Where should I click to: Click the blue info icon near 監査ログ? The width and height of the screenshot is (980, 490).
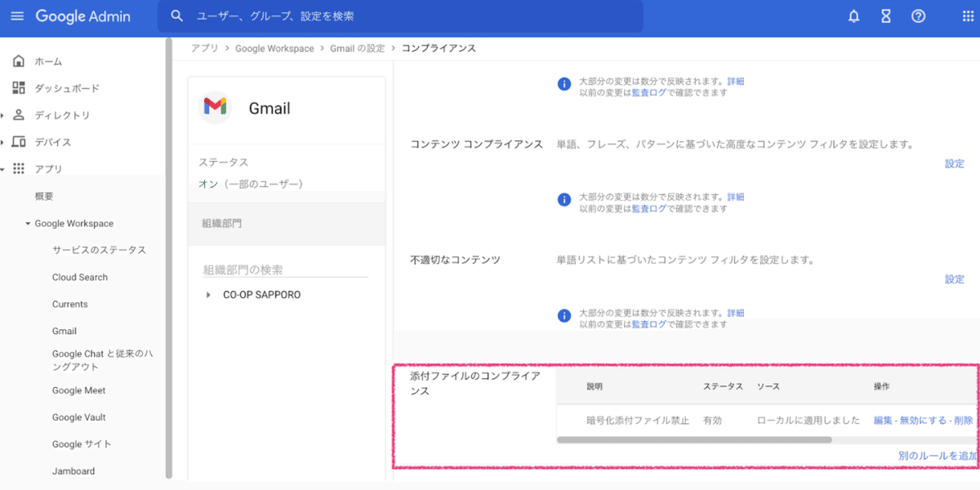pos(563,82)
